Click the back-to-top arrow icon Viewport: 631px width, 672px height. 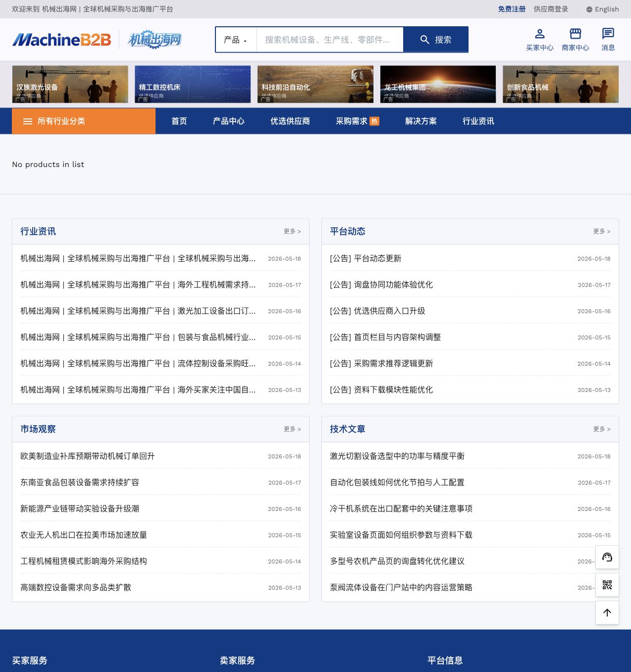coord(607,613)
